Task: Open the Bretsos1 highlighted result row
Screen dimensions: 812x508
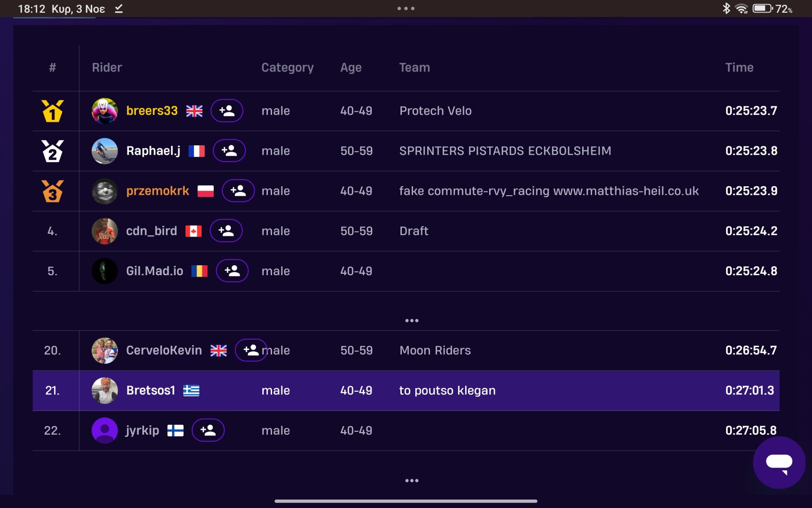Action: point(406,390)
